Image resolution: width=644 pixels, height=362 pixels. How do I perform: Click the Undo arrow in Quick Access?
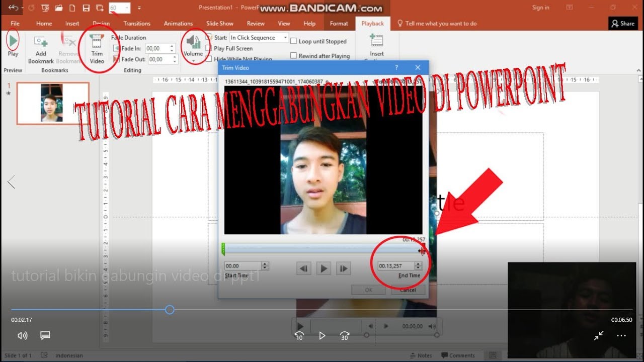13,8
